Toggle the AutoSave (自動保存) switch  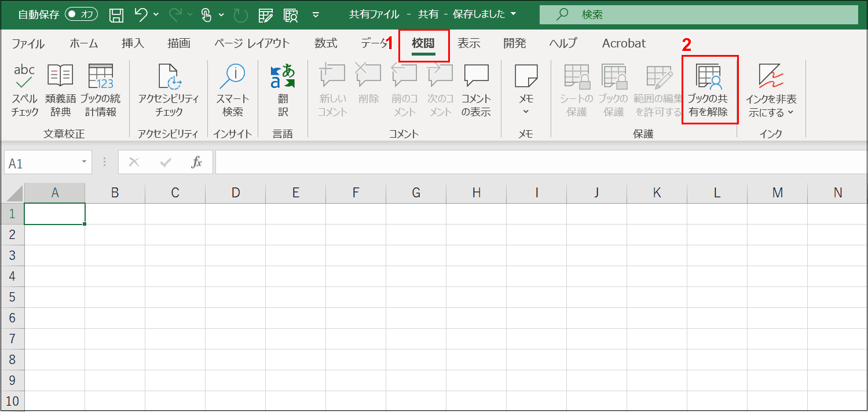pos(82,14)
